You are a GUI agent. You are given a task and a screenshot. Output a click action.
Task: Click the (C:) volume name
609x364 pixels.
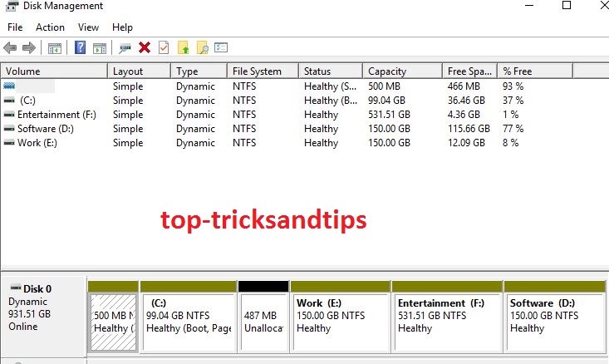27,101
